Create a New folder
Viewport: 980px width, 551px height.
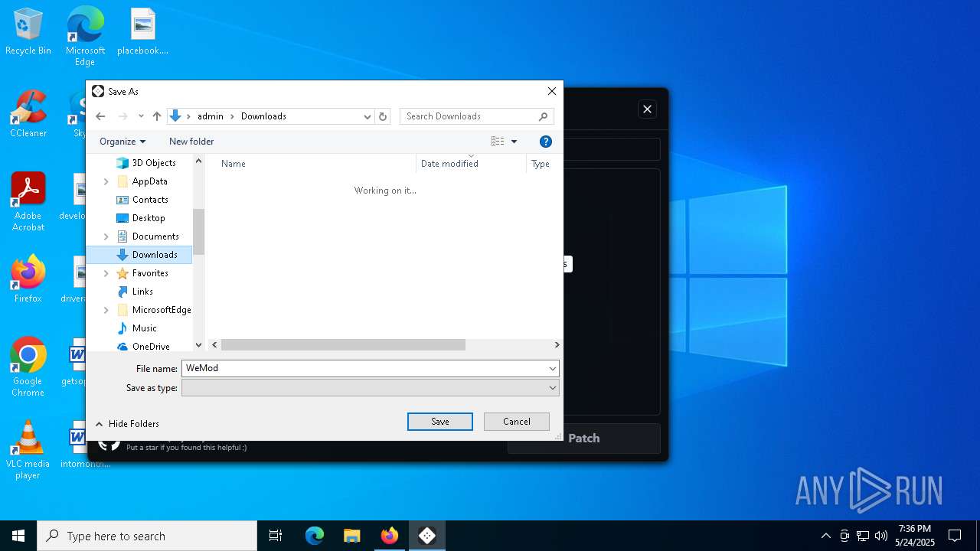coord(191,142)
